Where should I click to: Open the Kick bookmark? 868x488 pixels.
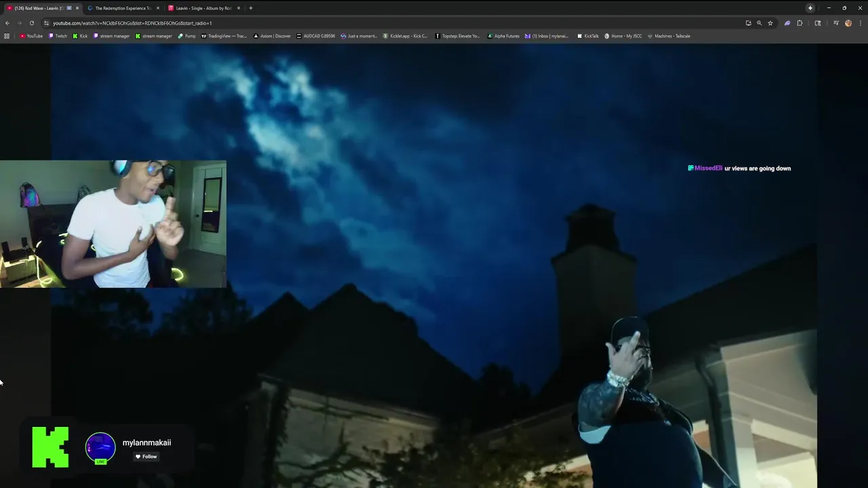pyautogui.click(x=80, y=36)
